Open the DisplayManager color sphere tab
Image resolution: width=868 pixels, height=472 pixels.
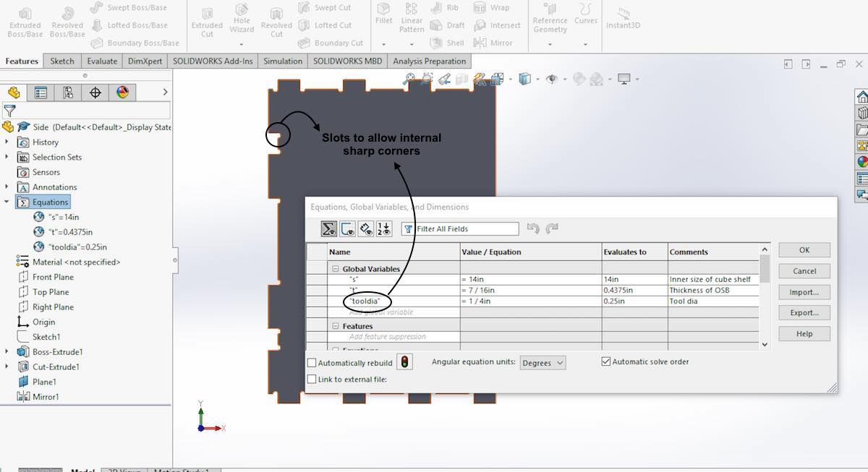coord(122,93)
